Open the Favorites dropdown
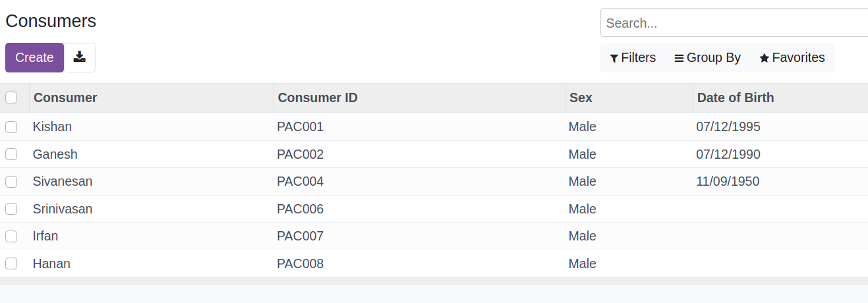Viewport: 868px width, 303px height. [x=792, y=58]
